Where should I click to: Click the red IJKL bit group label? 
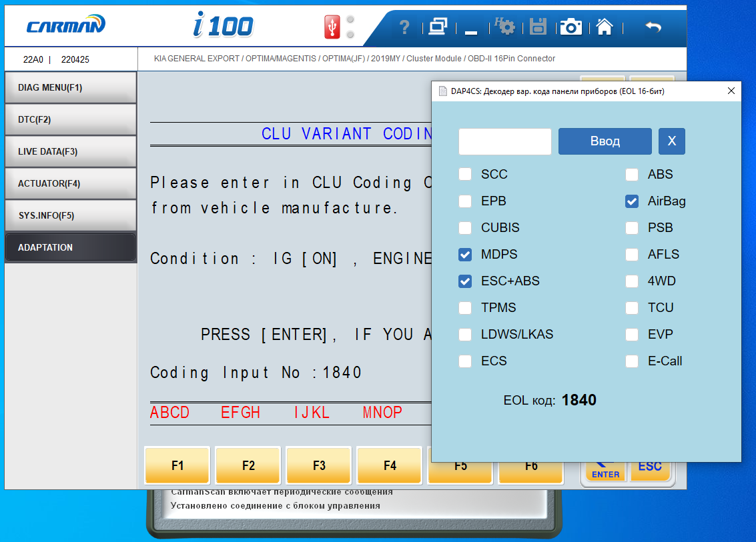tap(312, 413)
